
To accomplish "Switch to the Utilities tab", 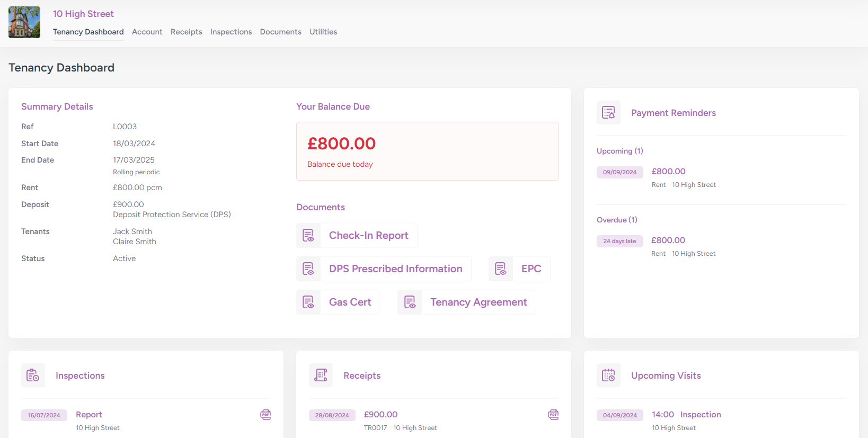I will [323, 32].
